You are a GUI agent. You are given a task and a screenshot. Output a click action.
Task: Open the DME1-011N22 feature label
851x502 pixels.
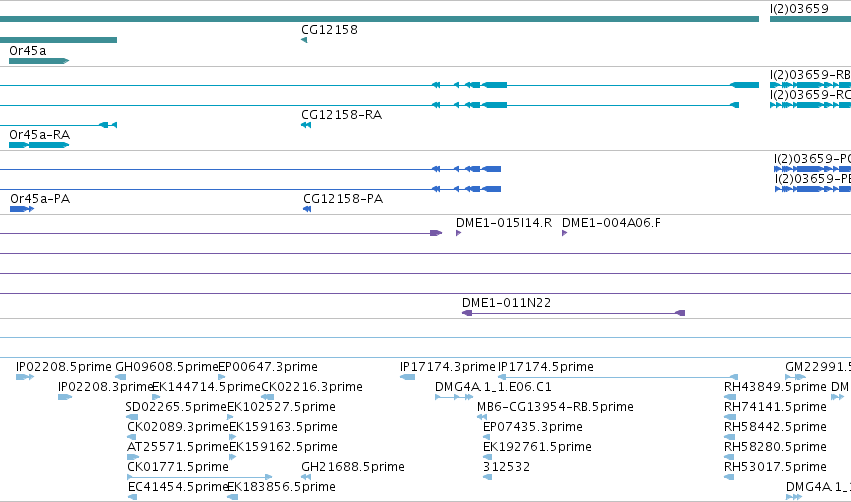coord(506,303)
